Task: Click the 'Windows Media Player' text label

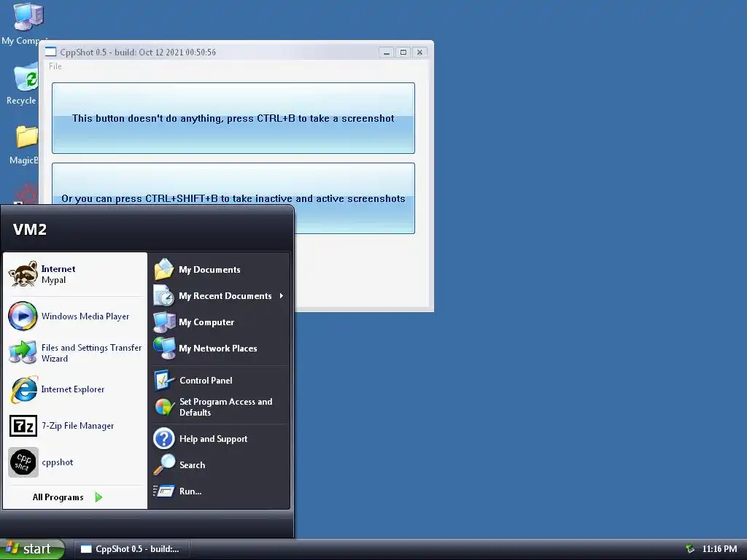Action: 85,316
